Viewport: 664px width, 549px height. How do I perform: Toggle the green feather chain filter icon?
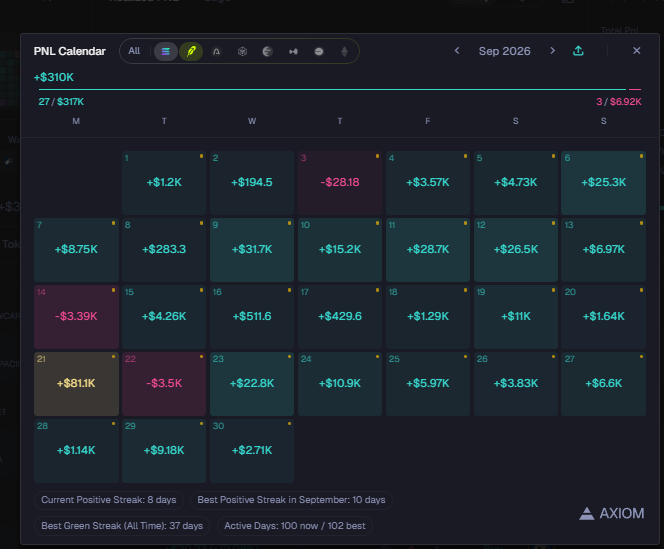coord(191,52)
